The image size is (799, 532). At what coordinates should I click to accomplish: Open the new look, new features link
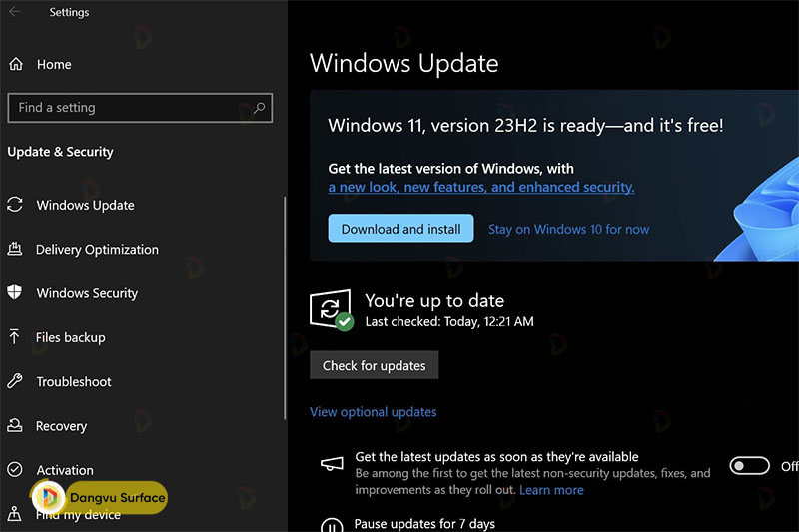[481, 187]
